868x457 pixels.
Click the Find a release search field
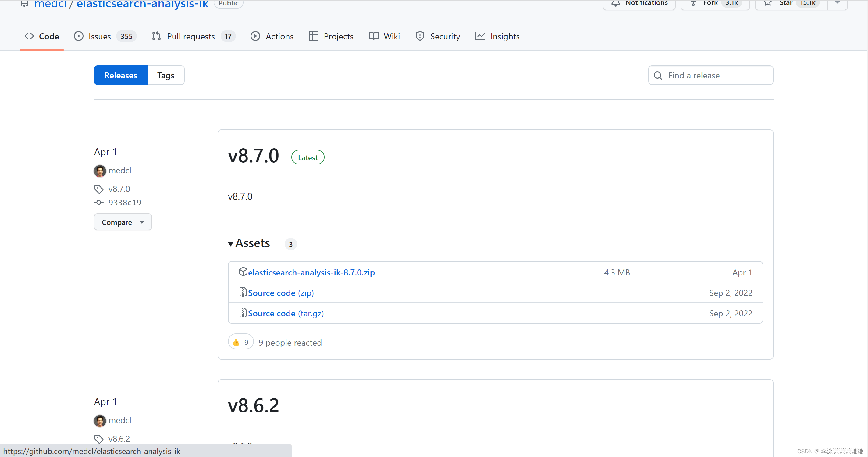pyautogui.click(x=710, y=75)
